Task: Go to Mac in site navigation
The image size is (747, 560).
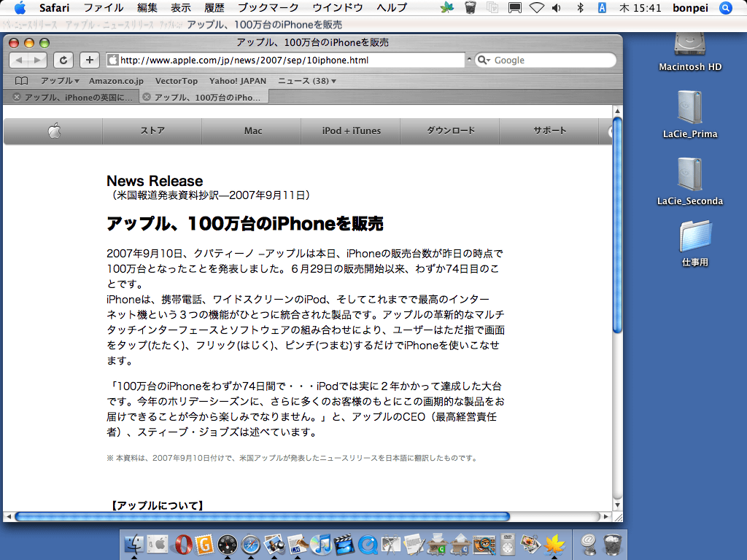Action: 253,131
